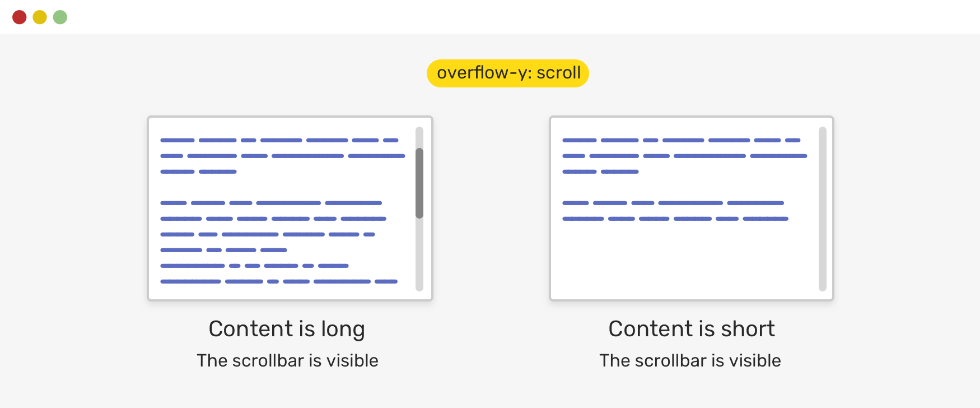
Task: Click the last text line in the short content box
Action: pyautogui.click(x=675, y=219)
